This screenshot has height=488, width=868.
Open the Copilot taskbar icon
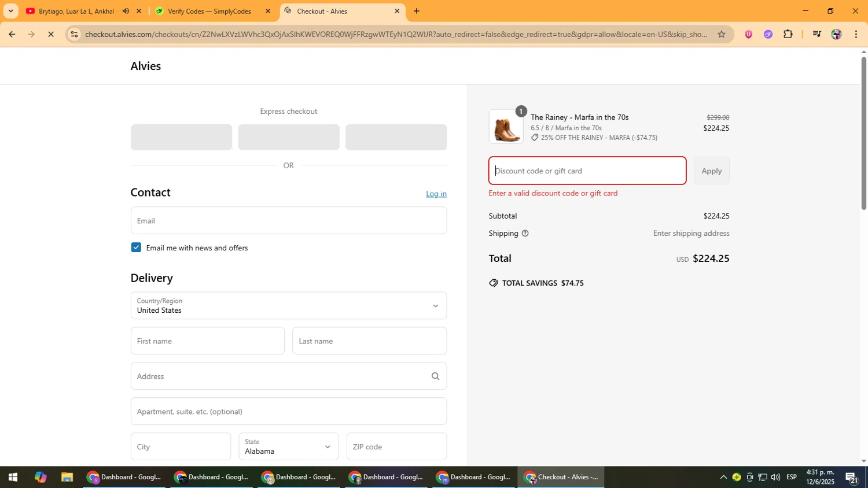tap(40, 477)
